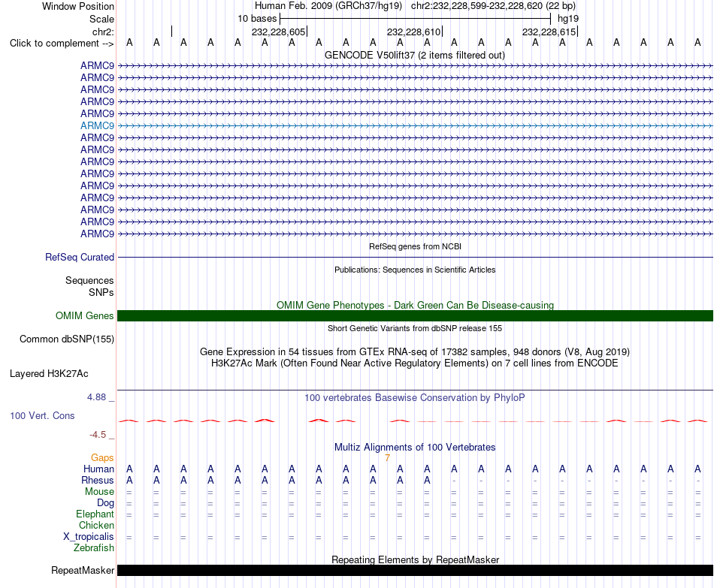This screenshot has width=714, height=588.
Task: Click the OMIM Genes side label
Action: coord(85,316)
